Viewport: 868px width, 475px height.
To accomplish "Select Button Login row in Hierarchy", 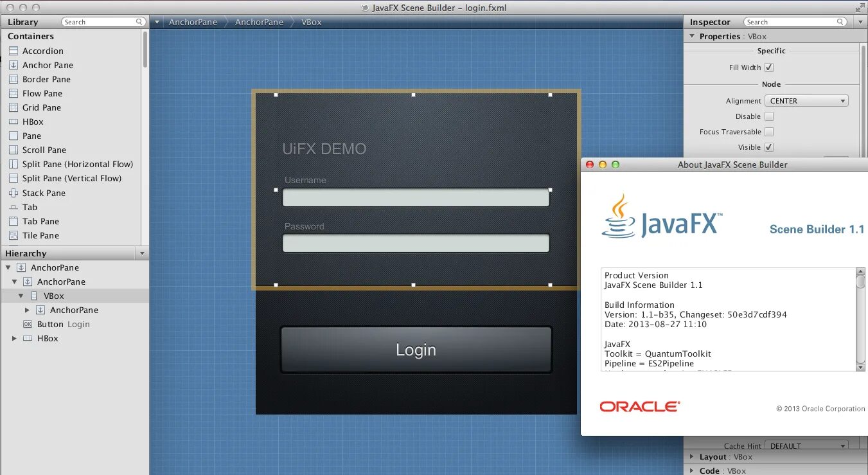I will (x=75, y=324).
